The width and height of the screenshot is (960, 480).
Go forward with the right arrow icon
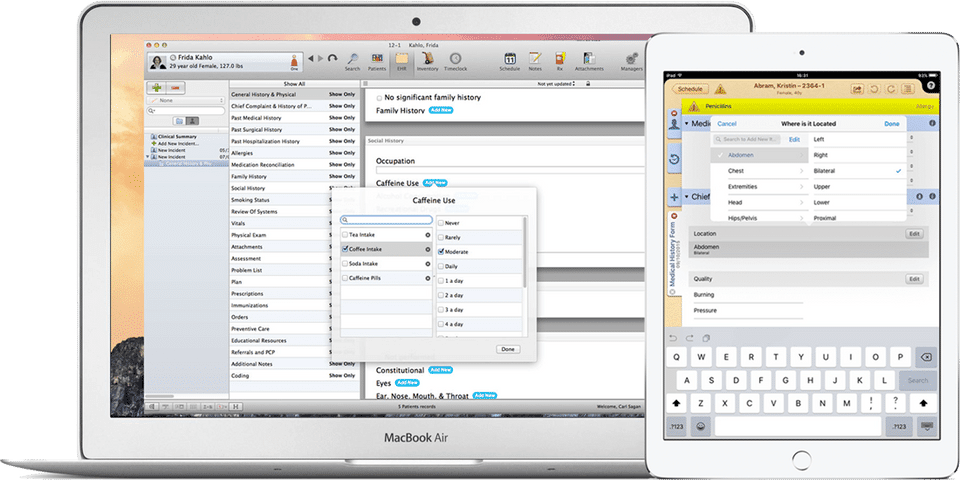320,58
